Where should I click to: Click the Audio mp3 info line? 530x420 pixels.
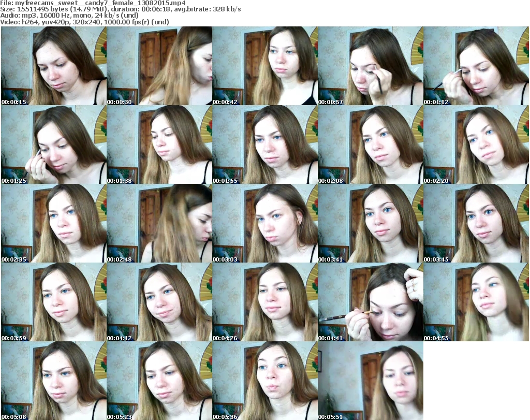[69, 16]
